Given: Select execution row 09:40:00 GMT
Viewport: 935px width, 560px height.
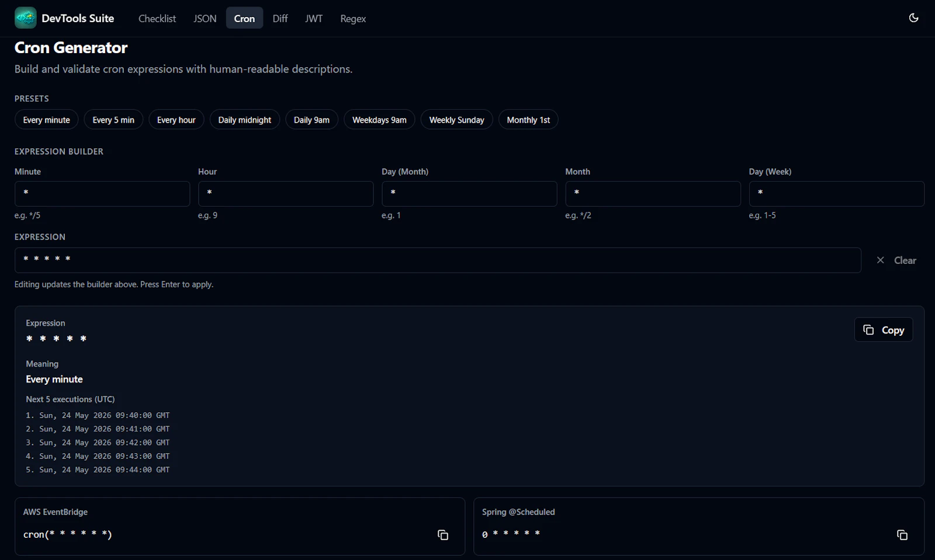Looking at the screenshot, I should click(98, 415).
